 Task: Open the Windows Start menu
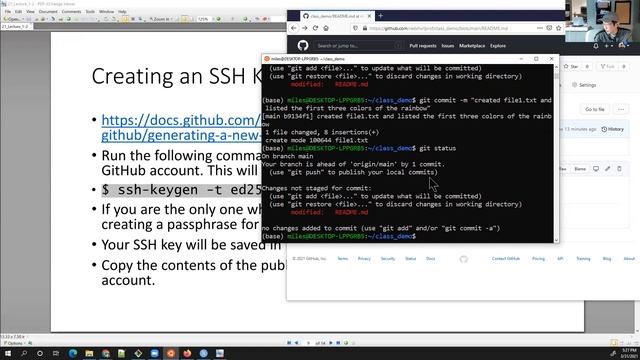tap(8, 353)
